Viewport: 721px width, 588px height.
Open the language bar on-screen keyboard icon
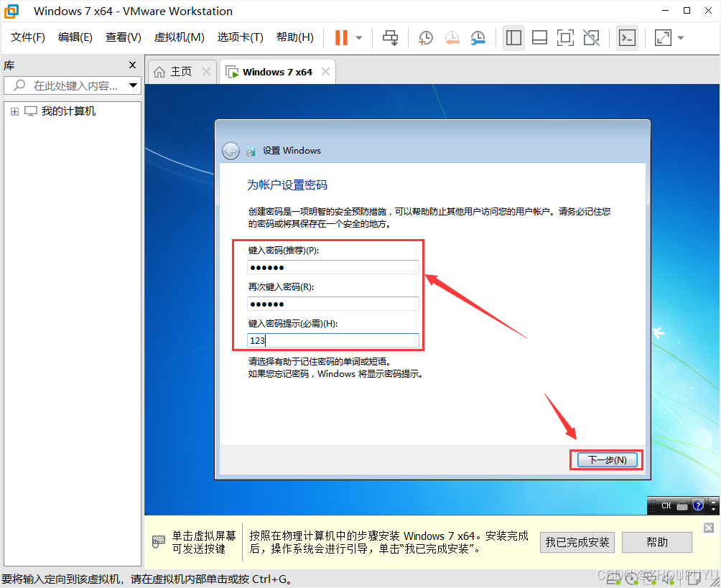click(682, 506)
